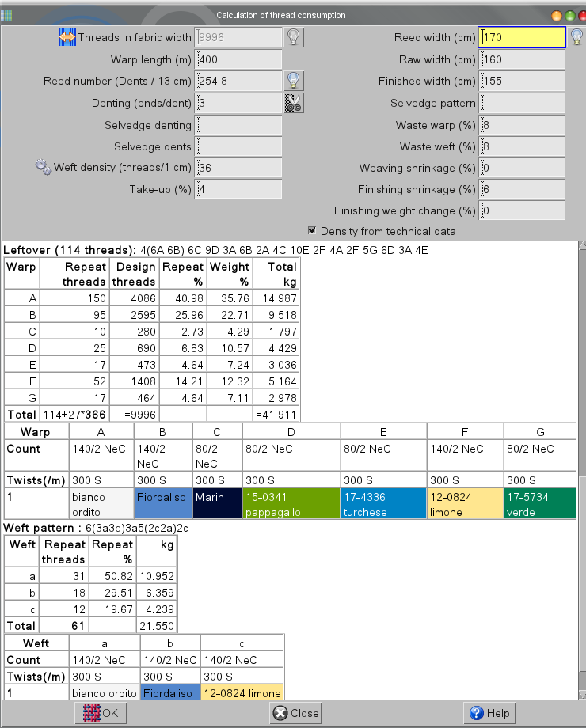Click the Finishing weight change (%) input field
Screen dimensions: 586x728
[522, 210]
